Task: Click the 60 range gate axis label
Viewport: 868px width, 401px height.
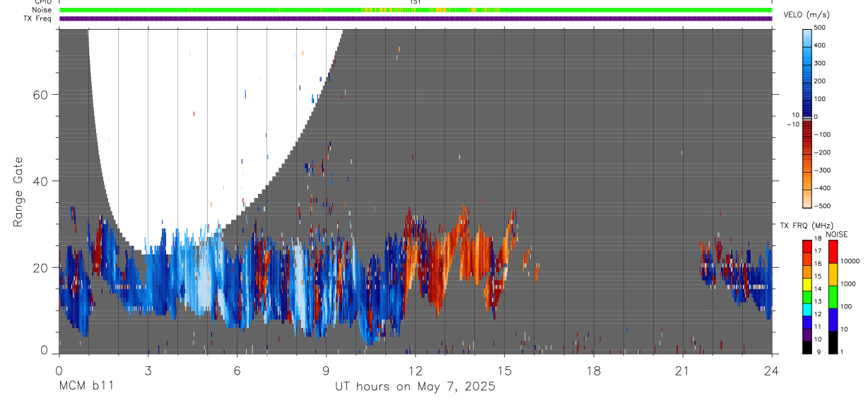Action: [x=40, y=95]
